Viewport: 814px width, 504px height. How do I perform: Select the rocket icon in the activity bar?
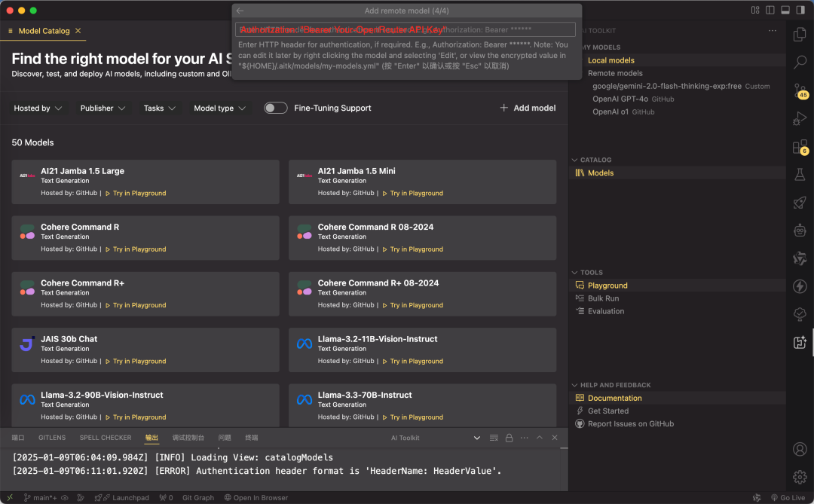pos(800,203)
